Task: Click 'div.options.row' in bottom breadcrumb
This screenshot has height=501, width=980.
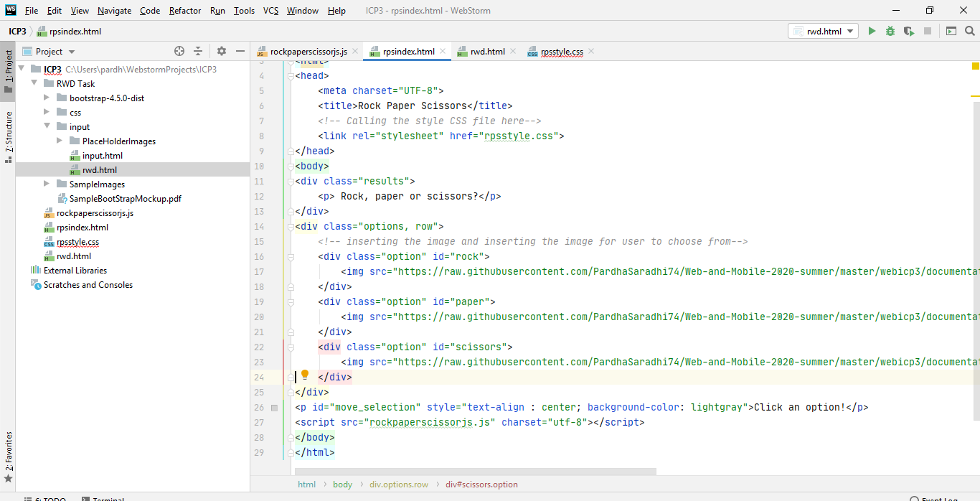Action: point(399,484)
